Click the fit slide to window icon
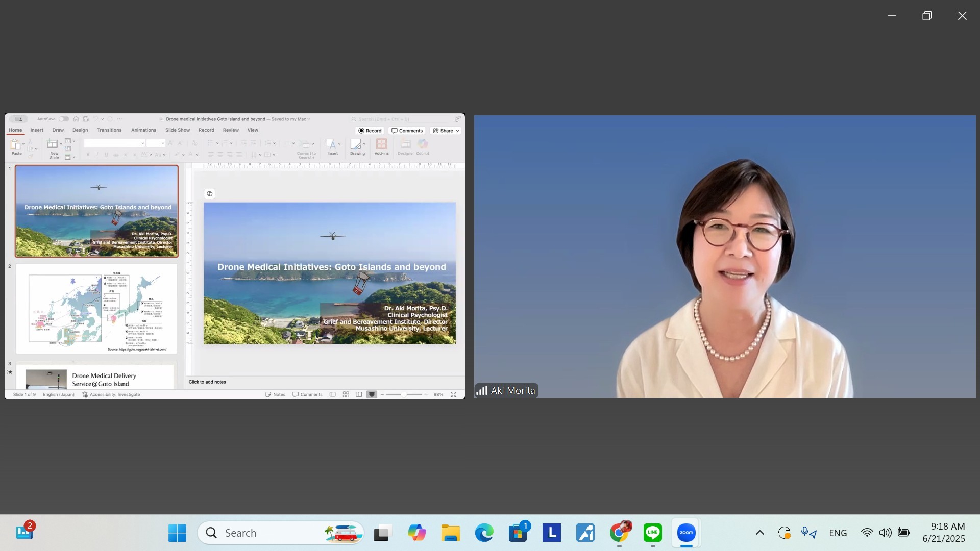980x551 pixels. [x=453, y=394]
